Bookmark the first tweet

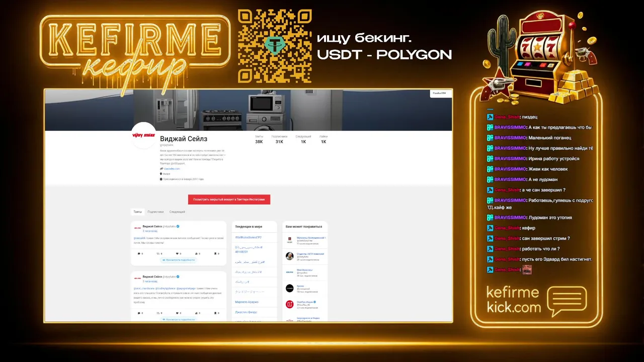[216, 254]
